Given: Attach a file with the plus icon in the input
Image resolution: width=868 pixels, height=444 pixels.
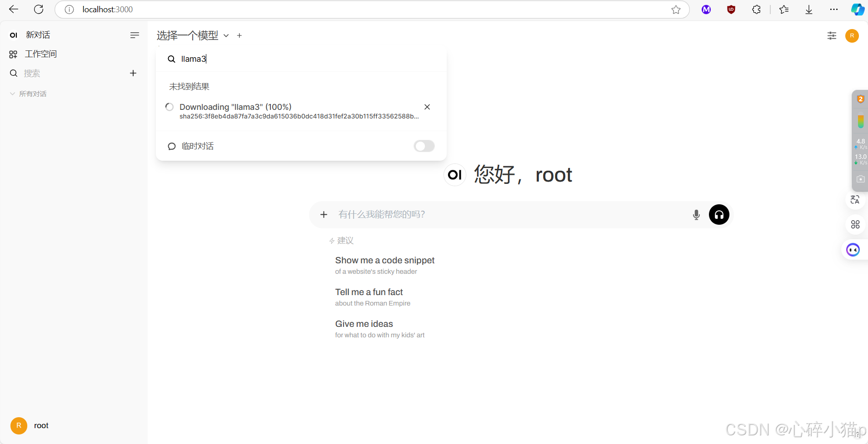Looking at the screenshot, I should [324, 214].
